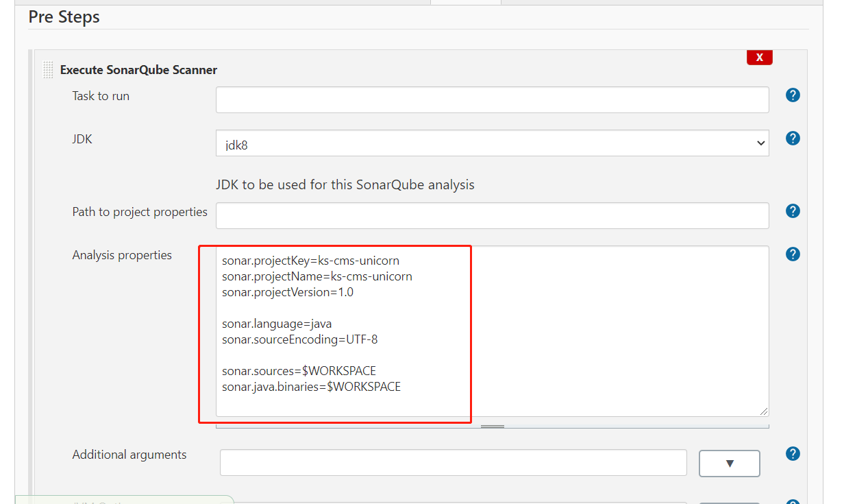Click the Execute SonarQube Scanner title
868x504 pixels.
(138, 70)
